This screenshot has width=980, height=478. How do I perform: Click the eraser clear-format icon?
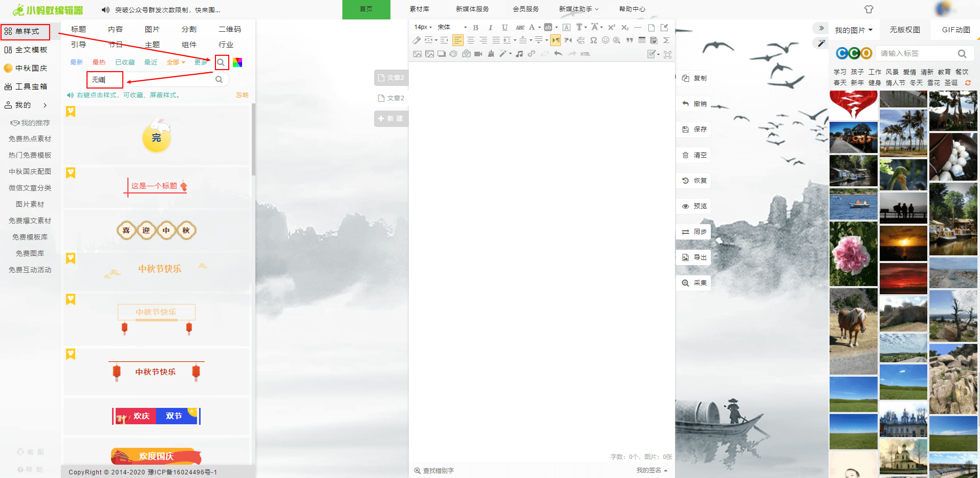click(x=417, y=40)
